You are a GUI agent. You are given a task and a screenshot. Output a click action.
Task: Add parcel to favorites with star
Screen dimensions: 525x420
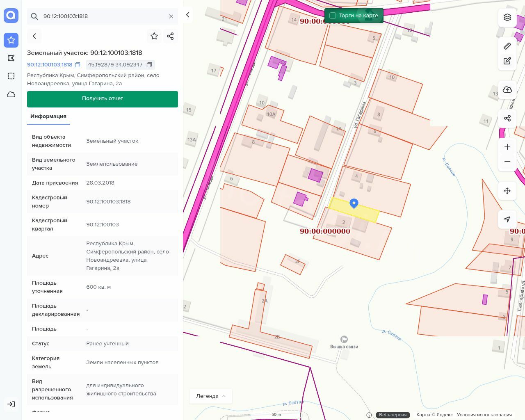[154, 36]
